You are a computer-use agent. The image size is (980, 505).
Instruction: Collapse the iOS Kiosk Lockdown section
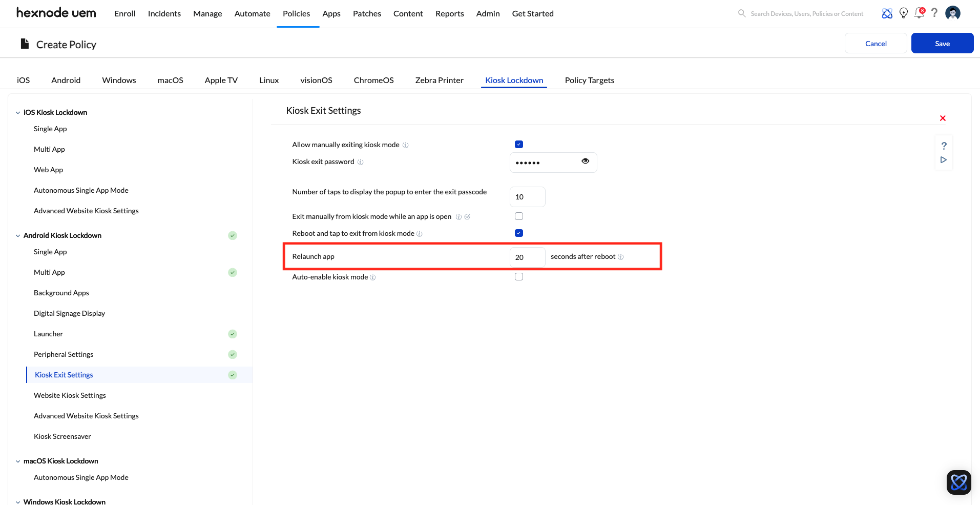pos(18,113)
